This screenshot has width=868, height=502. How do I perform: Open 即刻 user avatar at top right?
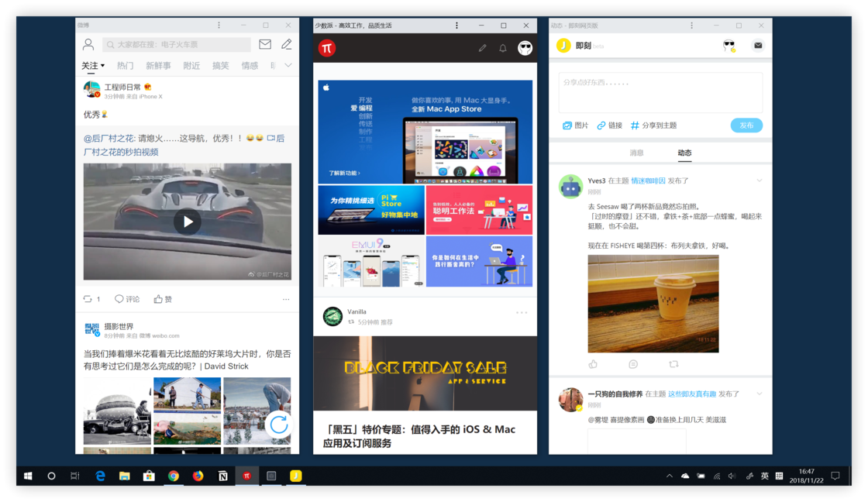point(729,46)
